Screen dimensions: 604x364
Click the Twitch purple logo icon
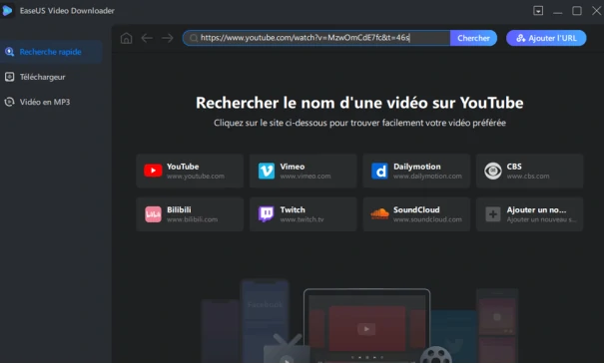point(267,214)
